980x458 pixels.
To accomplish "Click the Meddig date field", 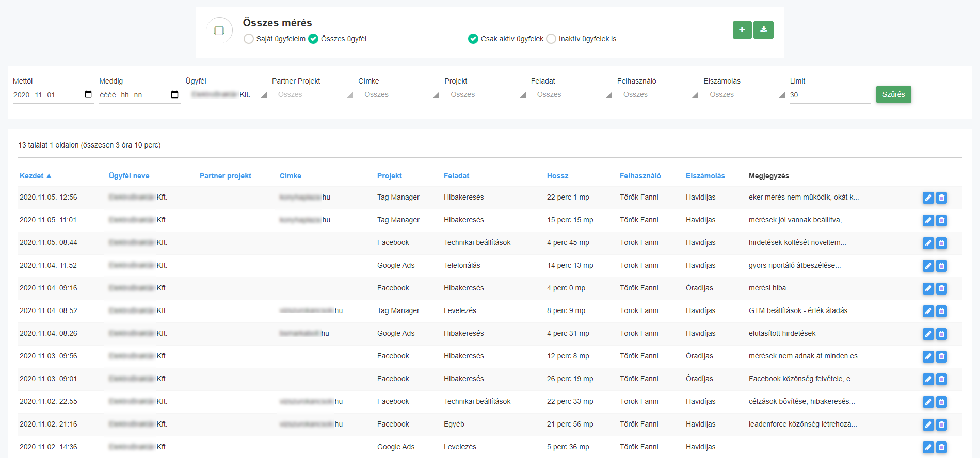I will tap(139, 95).
